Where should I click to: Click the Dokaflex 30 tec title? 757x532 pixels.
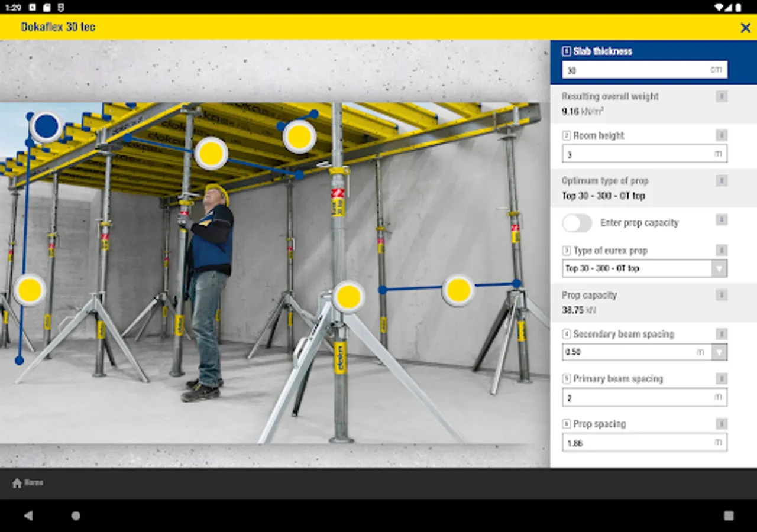point(58,27)
